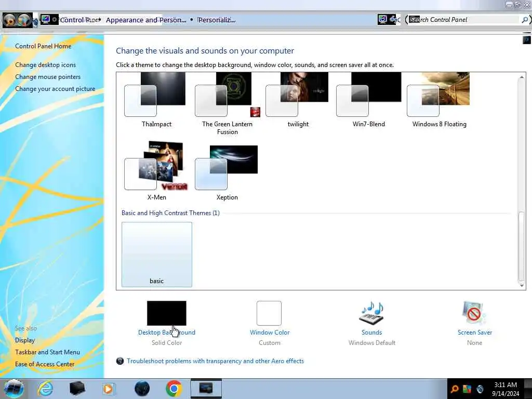This screenshot has width=532, height=399.
Task: Open the Display link
Action: pyautogui.click(x=25, y=340)
